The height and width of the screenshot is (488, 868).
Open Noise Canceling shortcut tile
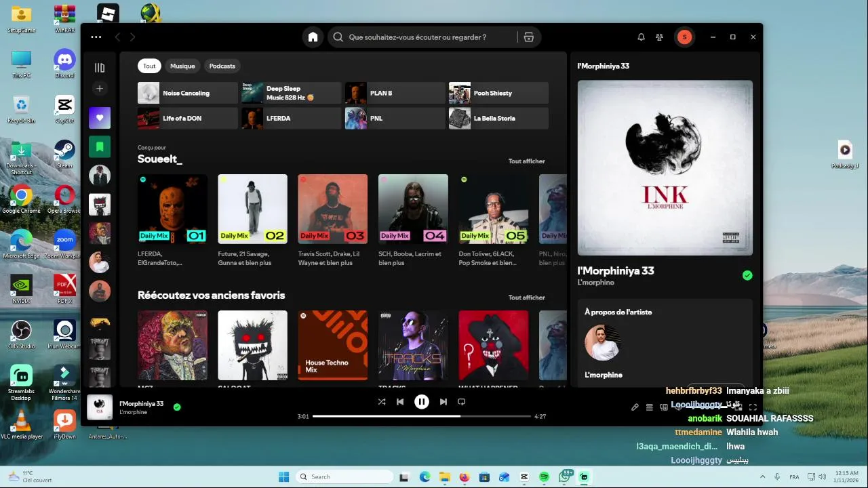pos(187,93)
